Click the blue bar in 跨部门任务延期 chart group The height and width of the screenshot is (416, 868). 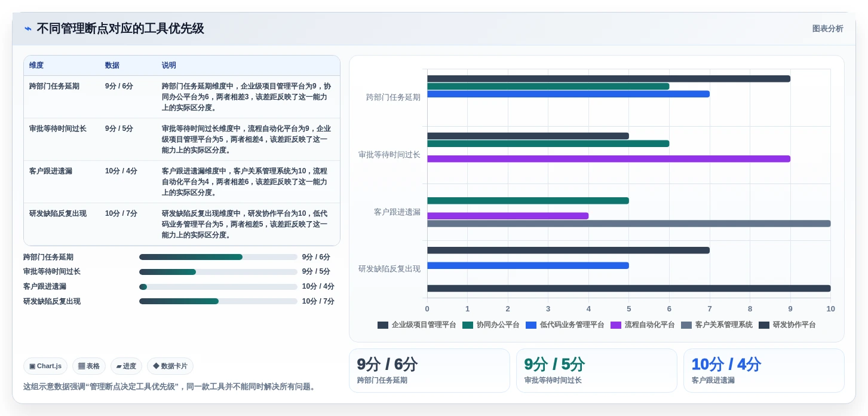pos(568,94)
